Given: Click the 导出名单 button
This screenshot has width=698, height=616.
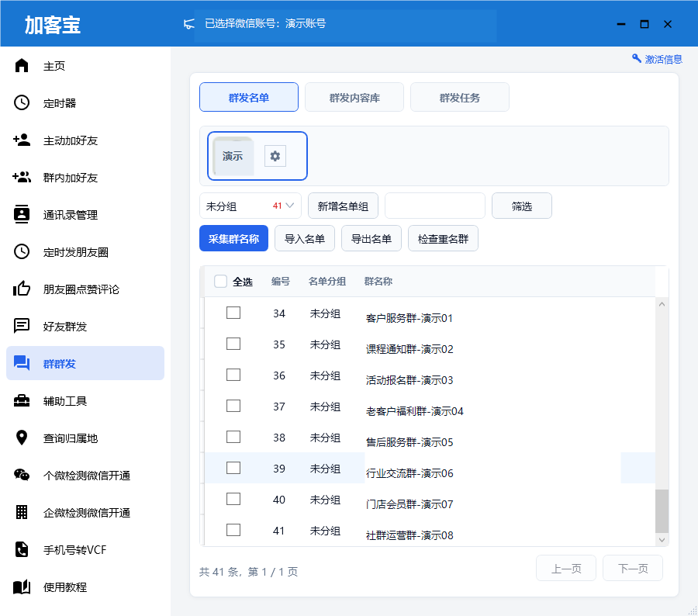Looking at the screenshot, I should [x=371, y=238].
